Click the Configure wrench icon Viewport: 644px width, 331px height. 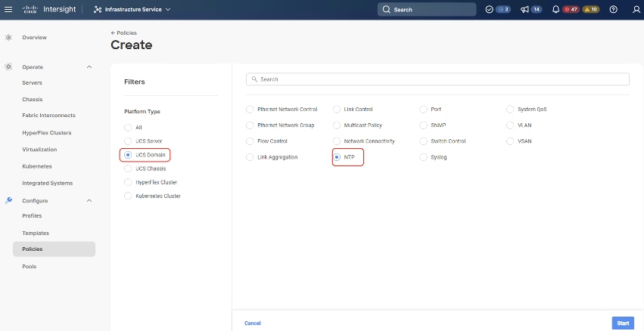[8, 200]
